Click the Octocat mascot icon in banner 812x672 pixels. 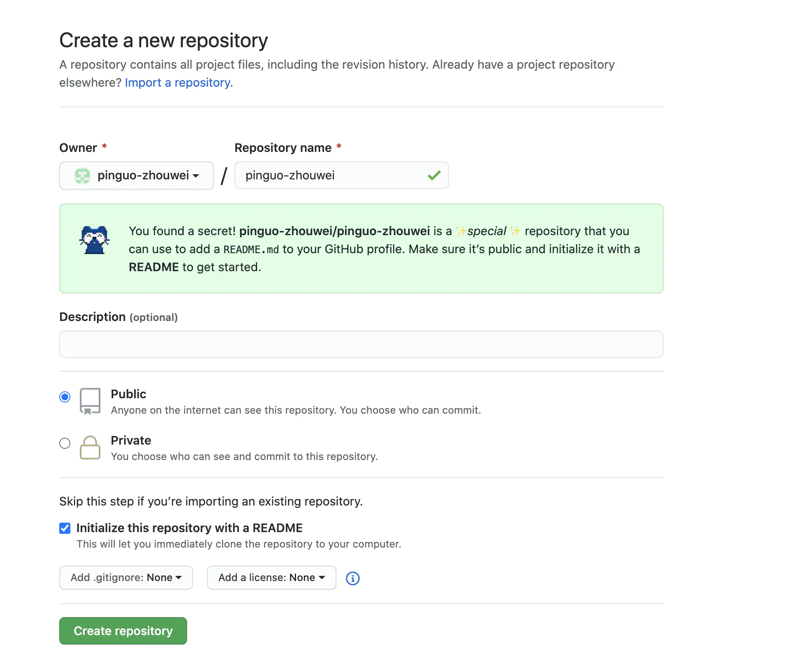(94, 240)
